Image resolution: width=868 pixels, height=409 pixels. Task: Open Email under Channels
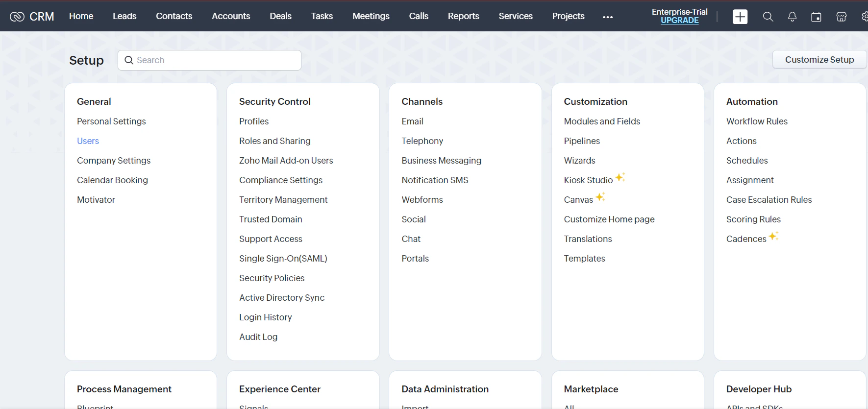[x=412, y=121]
